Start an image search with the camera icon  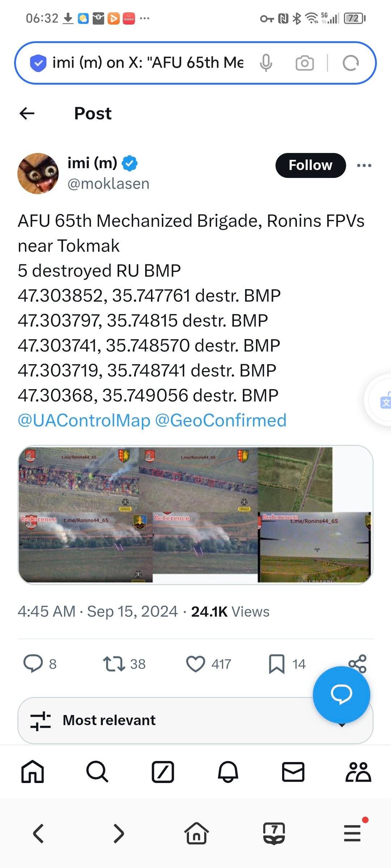pos(304,62)
